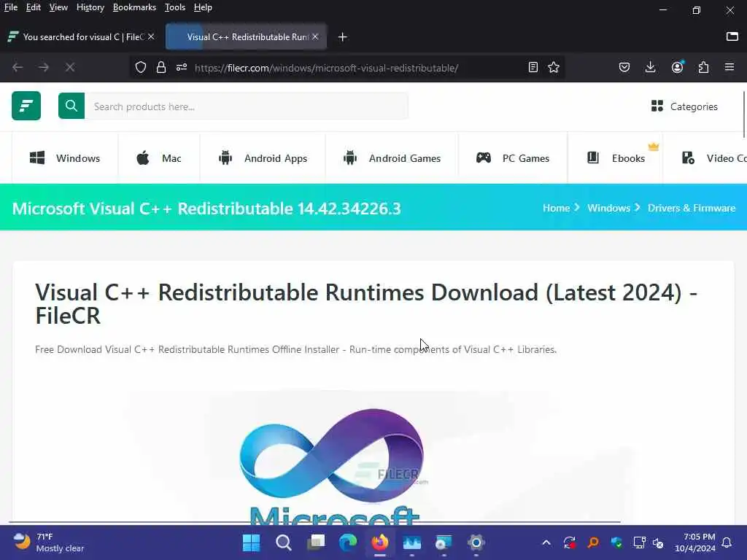The height and width of the screenshot is (560, 747).
Task: Open the Downloads panel
Action: coord(650,67)
